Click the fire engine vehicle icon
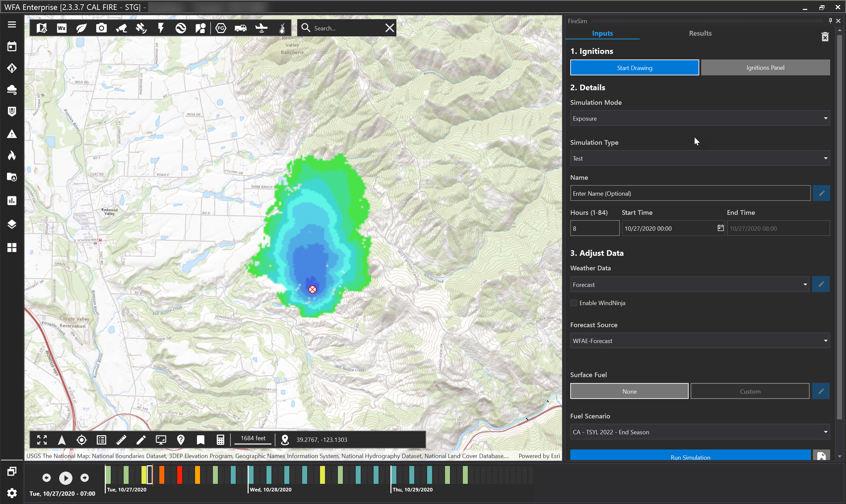This screenshot has width=846, height=504. 241,28
